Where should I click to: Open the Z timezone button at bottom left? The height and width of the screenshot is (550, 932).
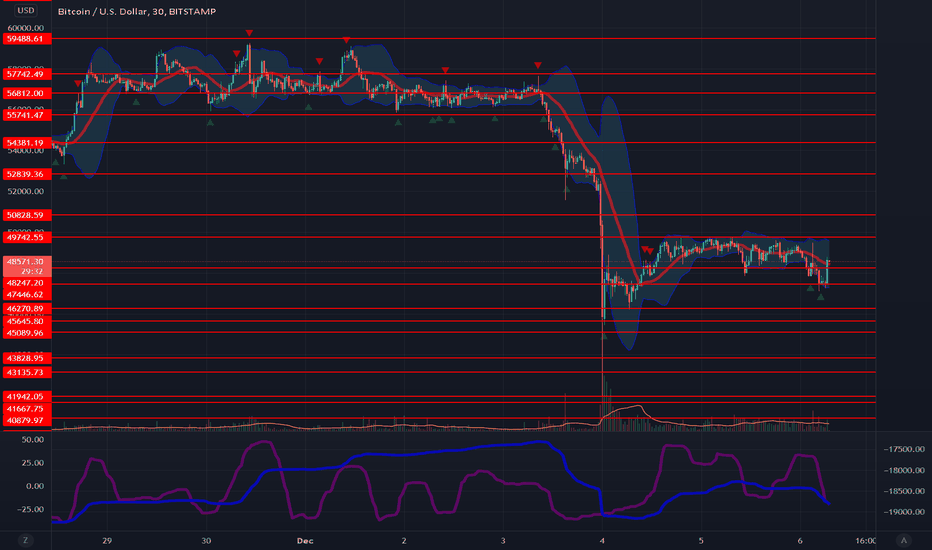[25, 540]
